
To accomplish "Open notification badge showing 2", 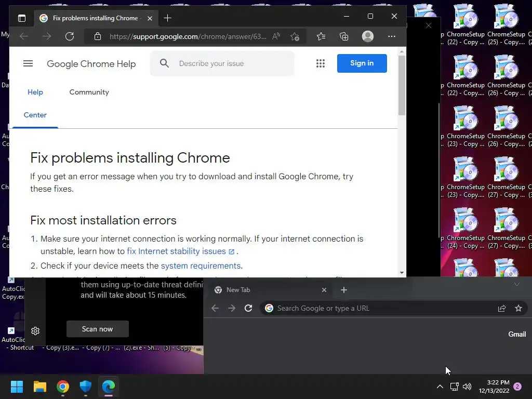I will [x=517, y=387].
